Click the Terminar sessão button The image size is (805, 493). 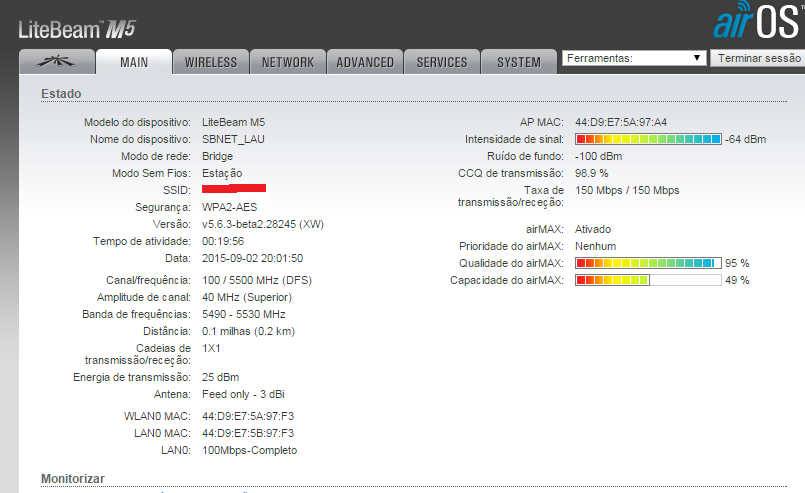pyautogui.click(x=759, y=58)
